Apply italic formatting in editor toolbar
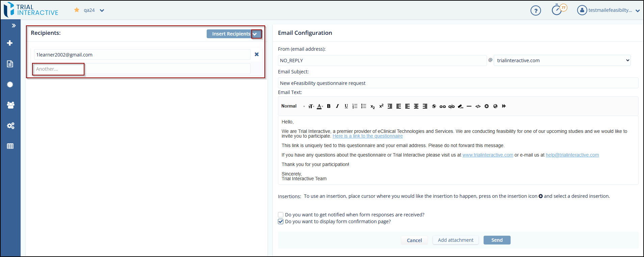Image resolution: width=644 pixels, height=257 pixels. pyautogui.click(x=337, y=106)
